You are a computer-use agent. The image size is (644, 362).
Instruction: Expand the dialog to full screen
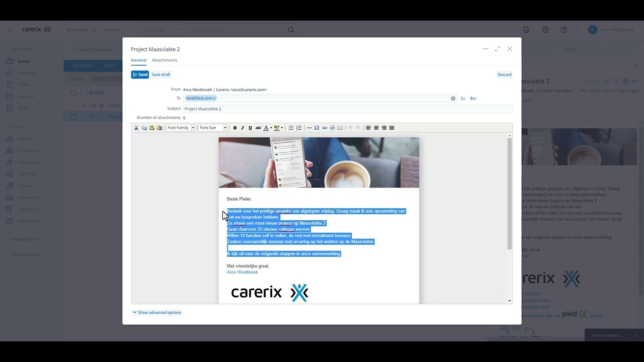(x=498, y=49)
